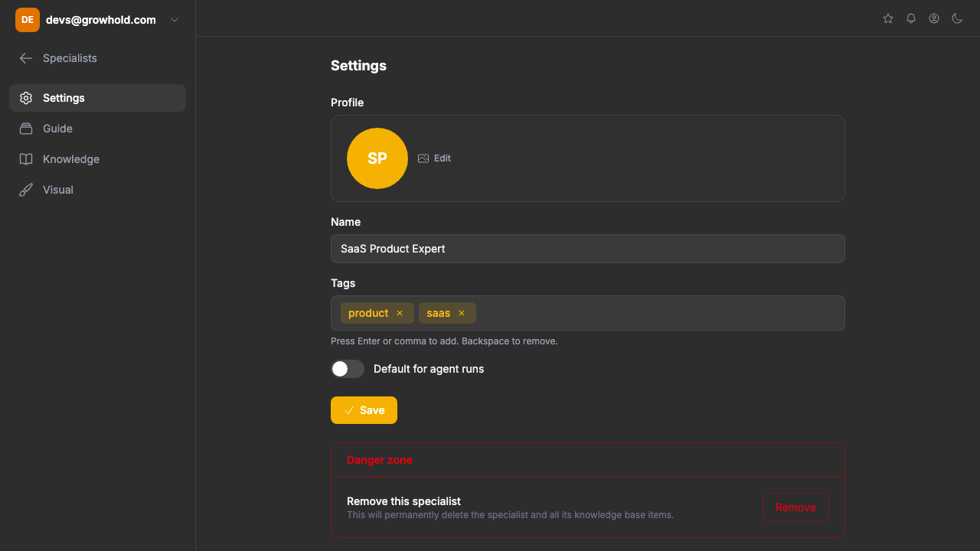This screenshot has width=980, height=551.
Task: Remove the product tag with its x
Action: pyautogui.click(x=400, y=313)
